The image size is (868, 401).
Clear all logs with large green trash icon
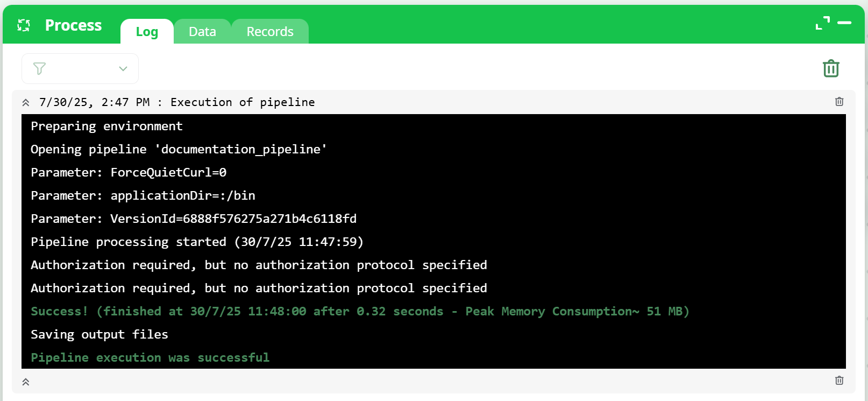[x=831, y=68]
